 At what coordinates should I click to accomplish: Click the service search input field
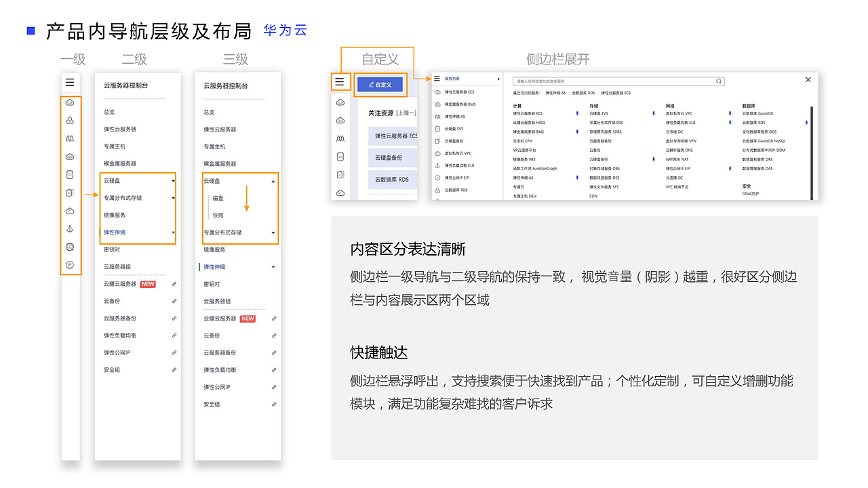point(620,80)
